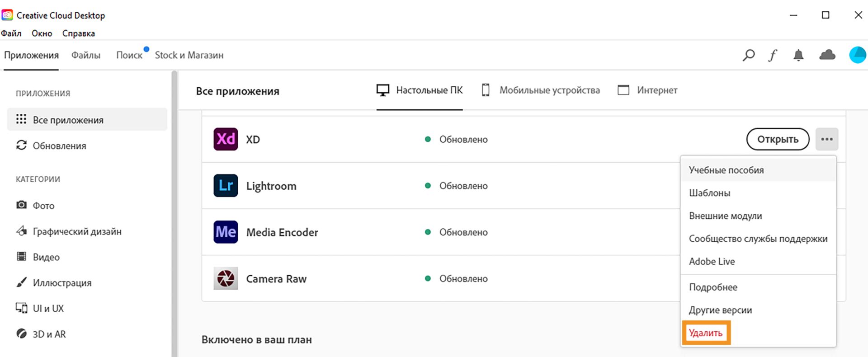Choose Другие версии from the menu

(x=720, y=310)
